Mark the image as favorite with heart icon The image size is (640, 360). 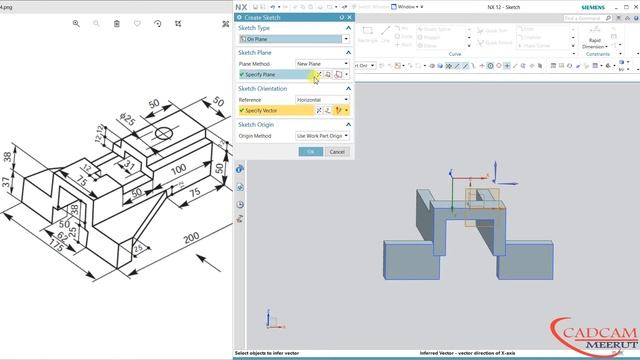137,24
